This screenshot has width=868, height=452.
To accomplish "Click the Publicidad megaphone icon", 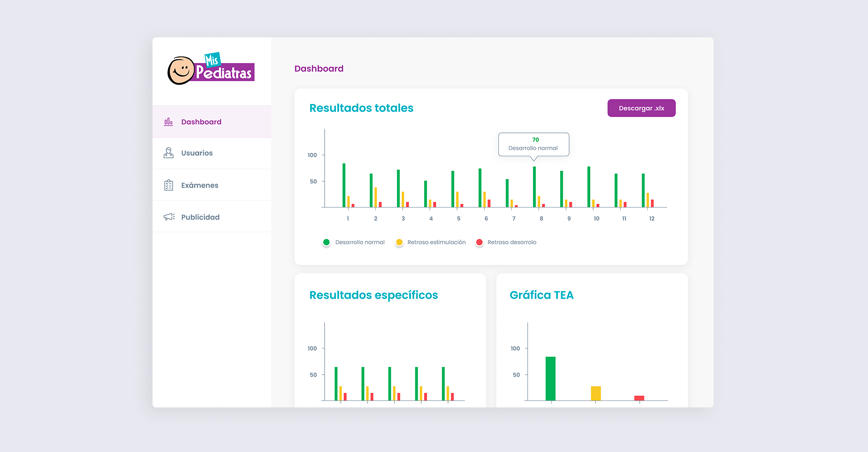I will 169,217.
